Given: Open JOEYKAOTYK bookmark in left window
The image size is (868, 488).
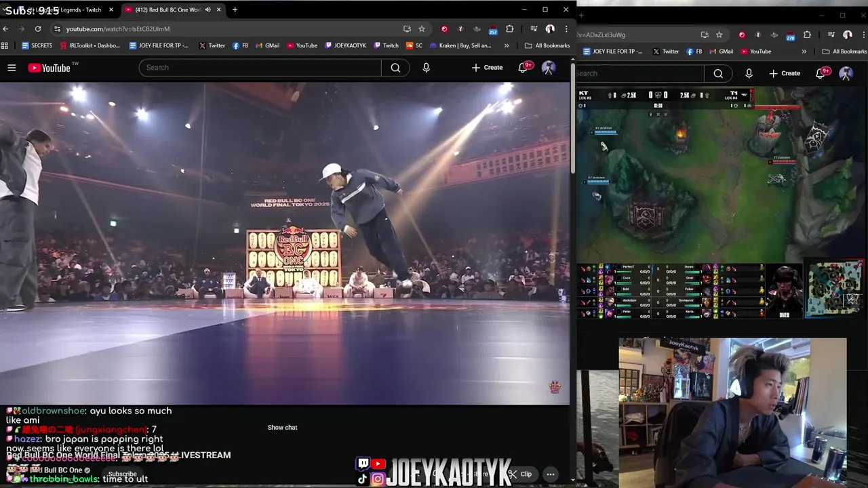Looking at the screenshot, I should [346, 45].
